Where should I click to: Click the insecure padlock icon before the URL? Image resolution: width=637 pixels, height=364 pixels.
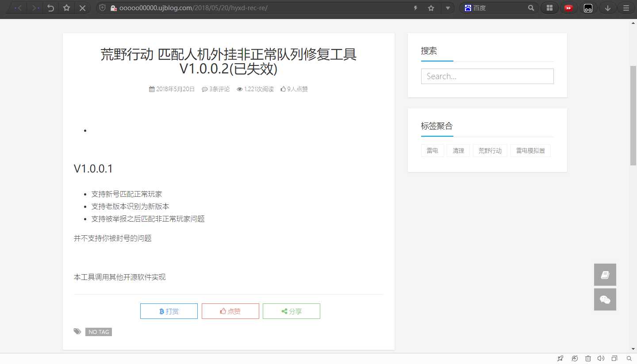(x=113, y=8)
